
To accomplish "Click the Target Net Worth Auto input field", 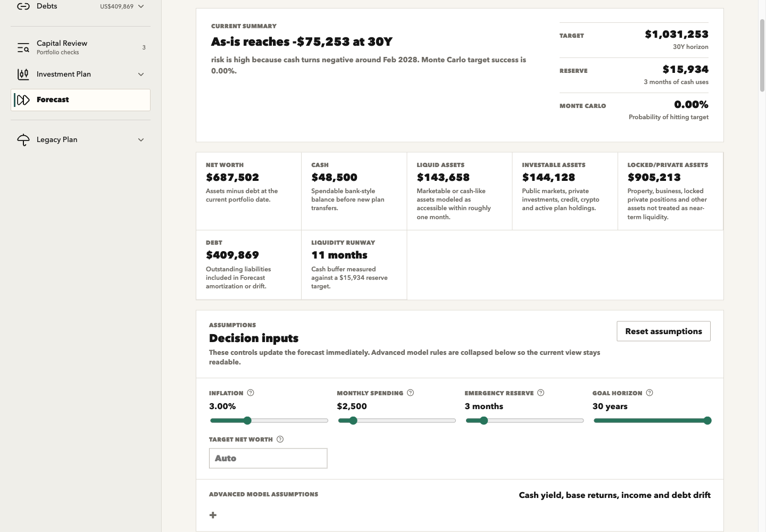I will point(268,458).
